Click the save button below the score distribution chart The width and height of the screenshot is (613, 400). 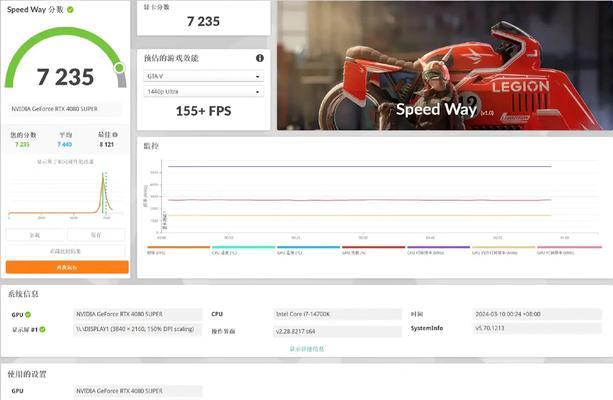point(96,235)
